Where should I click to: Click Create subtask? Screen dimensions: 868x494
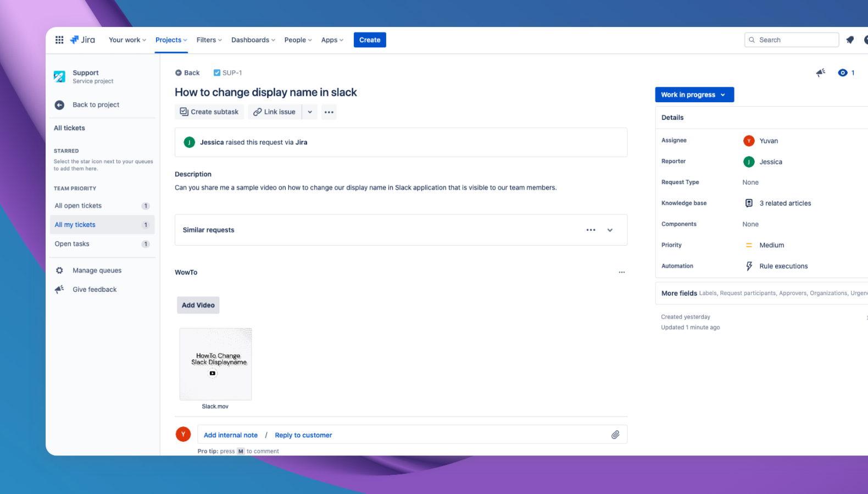[209, 112]
